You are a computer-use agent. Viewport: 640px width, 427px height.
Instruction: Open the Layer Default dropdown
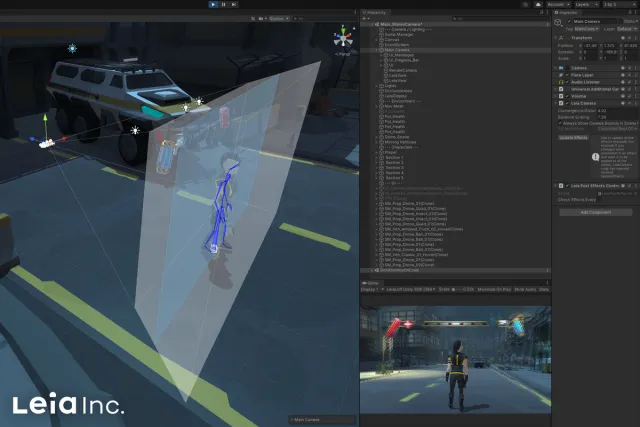626,29
